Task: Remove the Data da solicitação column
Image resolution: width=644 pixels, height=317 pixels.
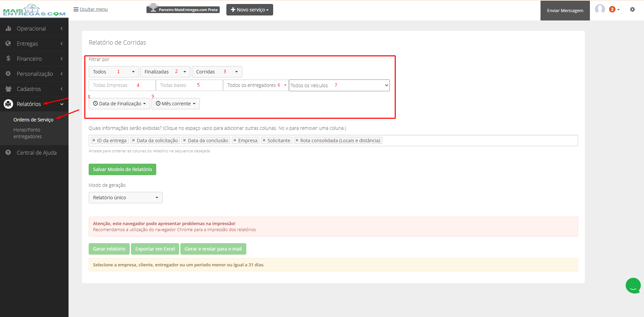Action: click(x=133, y=141)
